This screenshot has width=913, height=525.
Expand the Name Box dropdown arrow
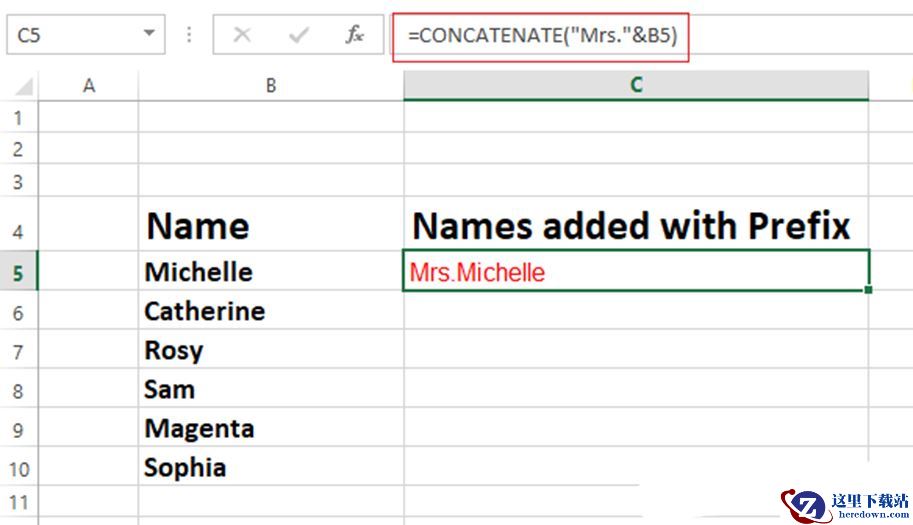149,34
